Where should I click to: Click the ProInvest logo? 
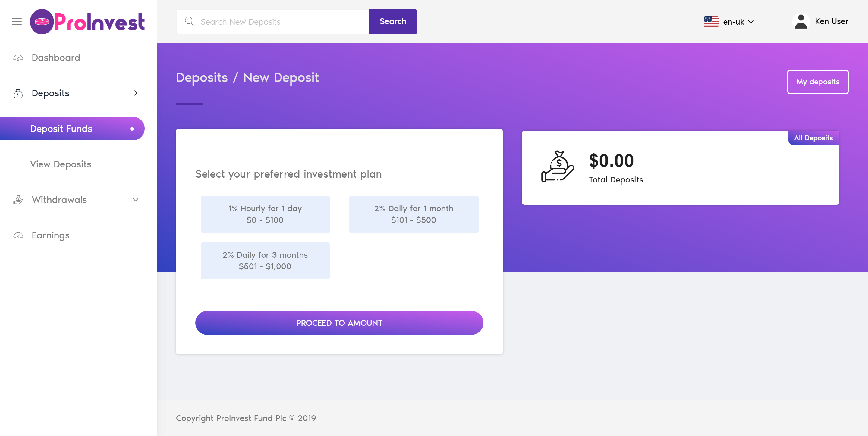(87, 22)
